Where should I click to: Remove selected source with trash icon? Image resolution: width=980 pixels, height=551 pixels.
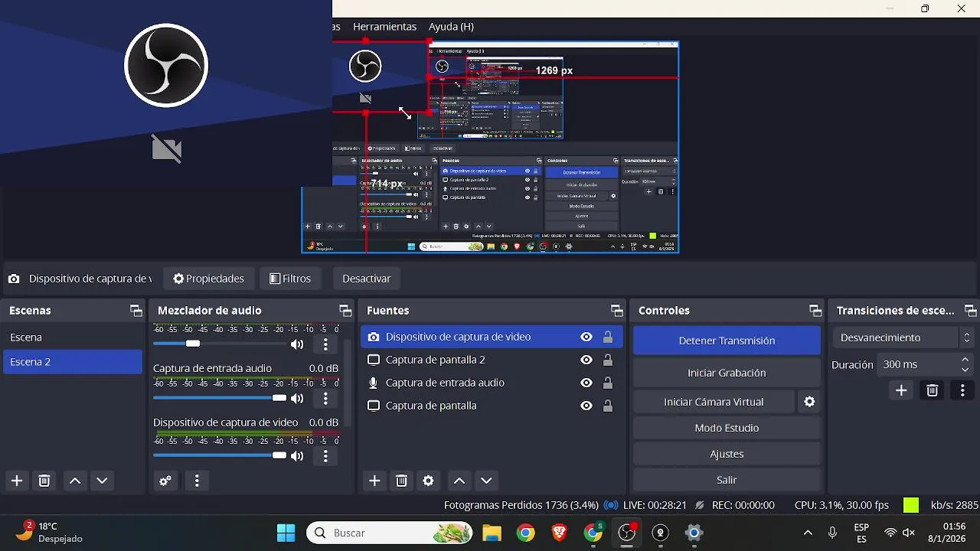pos(401,481)
